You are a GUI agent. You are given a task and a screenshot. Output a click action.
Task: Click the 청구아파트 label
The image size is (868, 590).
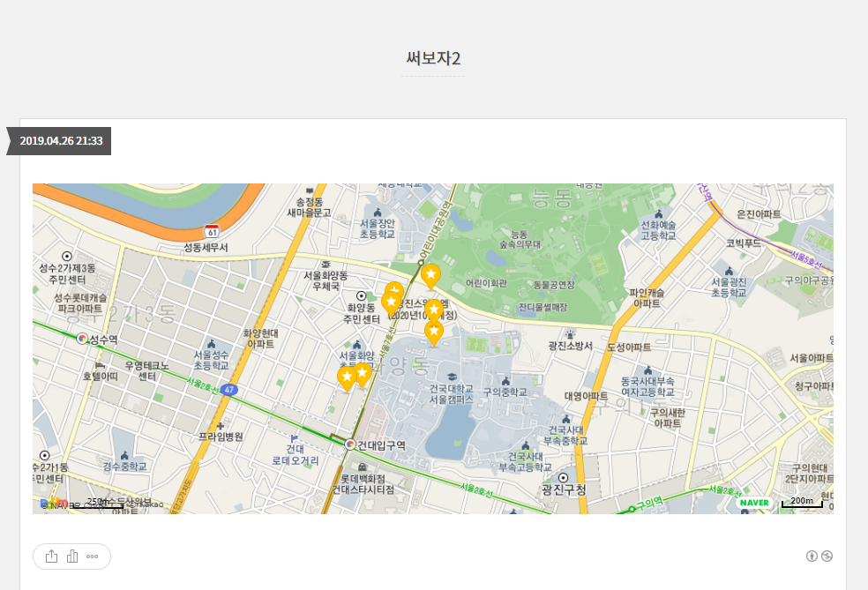coord(813,385)
